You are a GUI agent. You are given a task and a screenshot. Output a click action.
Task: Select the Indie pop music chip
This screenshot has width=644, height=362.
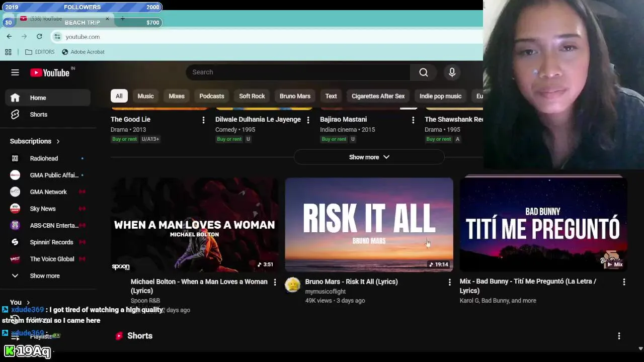point(440,96)
